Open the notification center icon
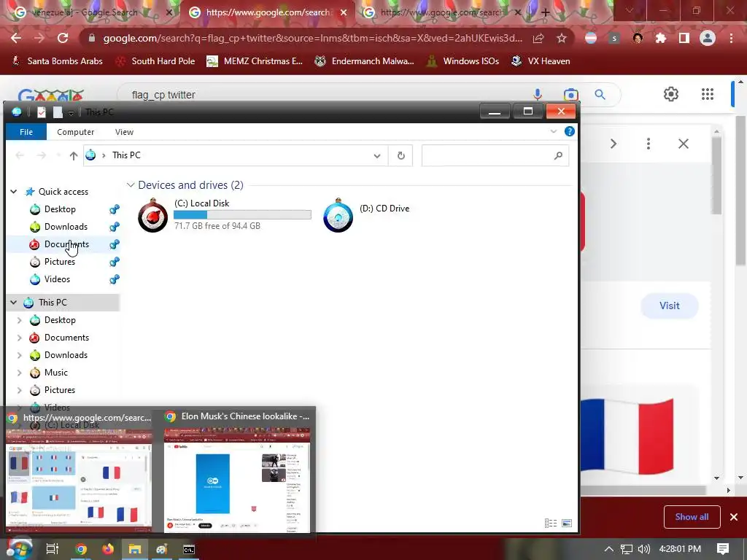This screenshot has width=747, height=560. point(723,548)
